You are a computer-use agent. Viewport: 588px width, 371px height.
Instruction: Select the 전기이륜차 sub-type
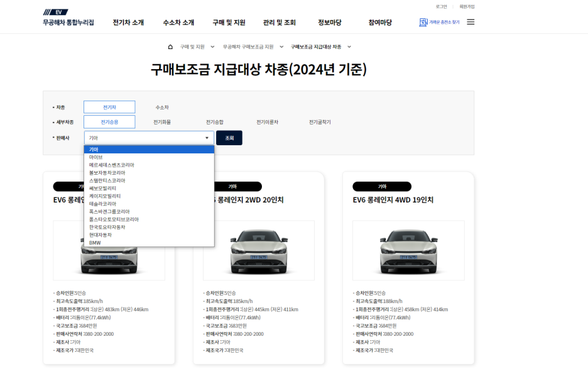(x=268, y=122)
